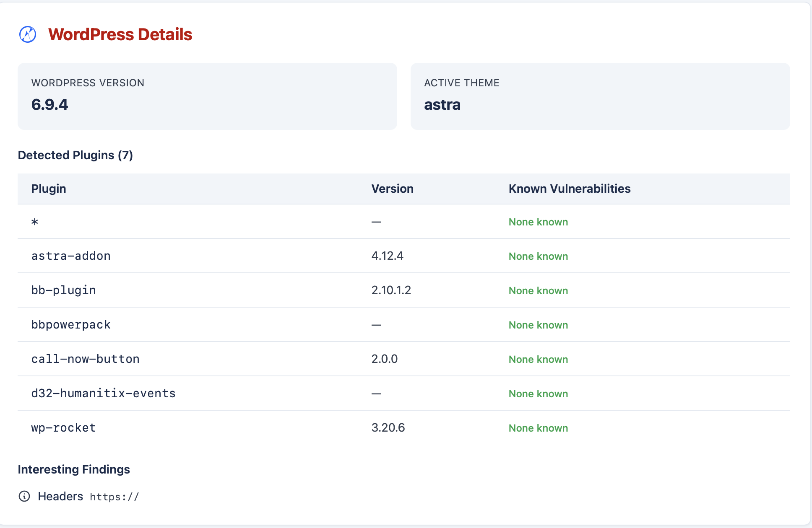
Task: Click the Interesting Findings heading
Action: pos(74,469)
